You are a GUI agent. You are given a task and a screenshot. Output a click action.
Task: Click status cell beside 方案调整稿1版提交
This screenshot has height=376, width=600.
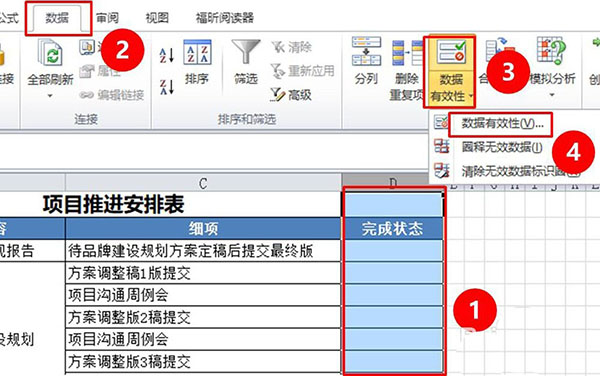coord(393,273)
